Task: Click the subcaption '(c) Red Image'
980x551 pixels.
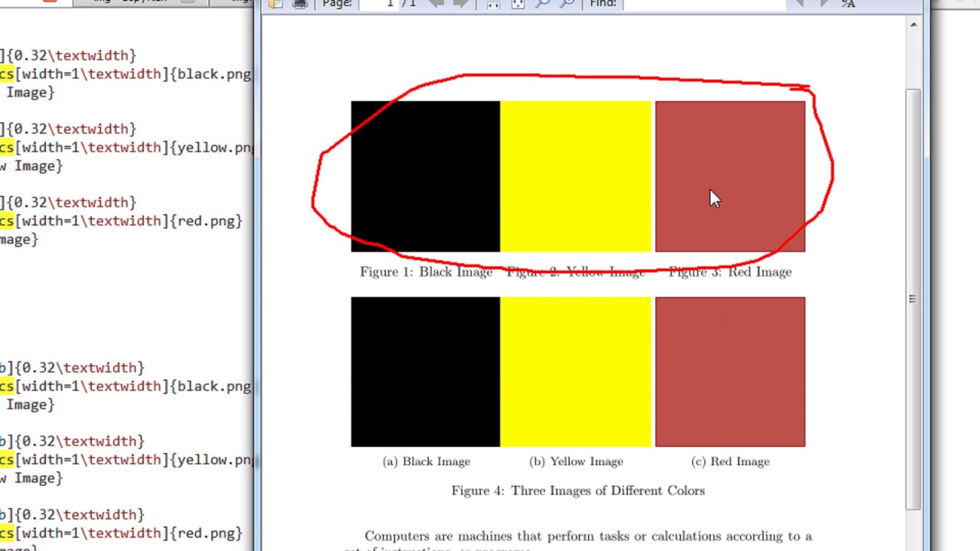Action: coord(730,461)
